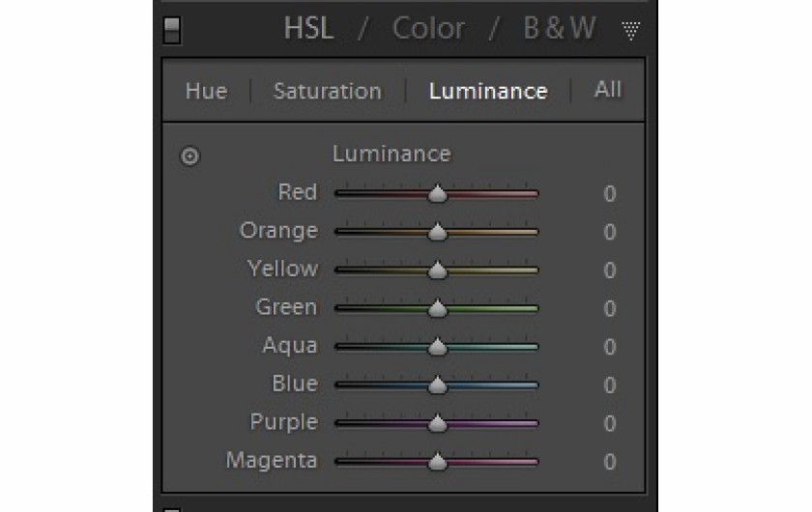Click the Magenta luminance slider handle
Image resolution: width=812 pixels, height=512 pixels.
pos(438,461)
